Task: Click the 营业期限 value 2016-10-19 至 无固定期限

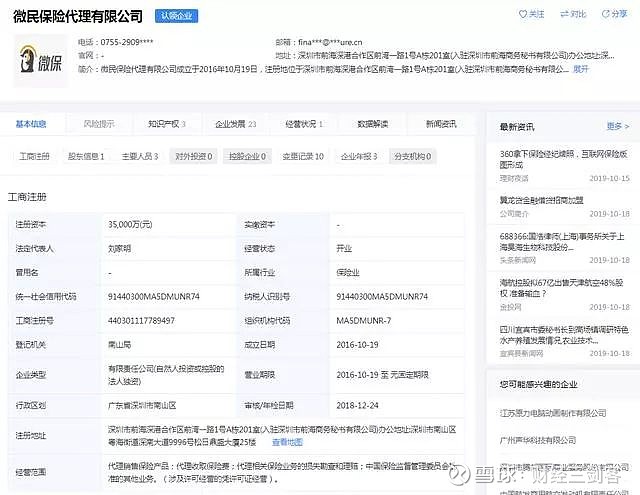Action: 382,375
